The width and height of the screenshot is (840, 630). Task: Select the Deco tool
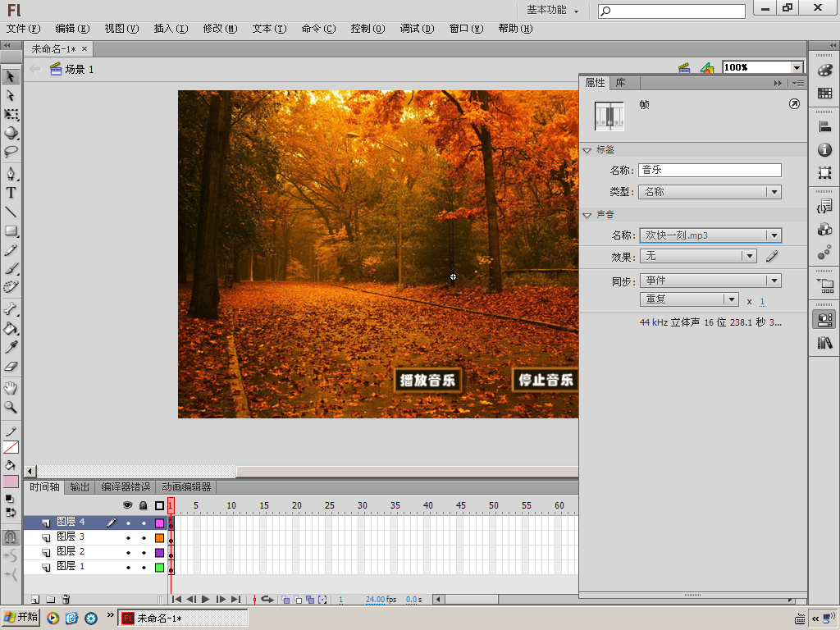pyautogui.click(x=10, y=286)
